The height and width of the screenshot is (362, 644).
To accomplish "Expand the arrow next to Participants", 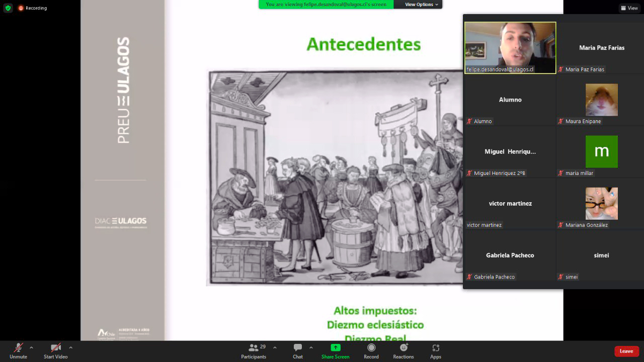I will [275, 347].
